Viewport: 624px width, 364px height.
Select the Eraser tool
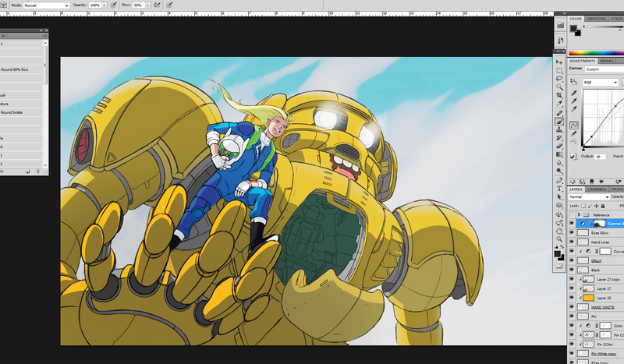pyautogui.click(x=559, y=146)
